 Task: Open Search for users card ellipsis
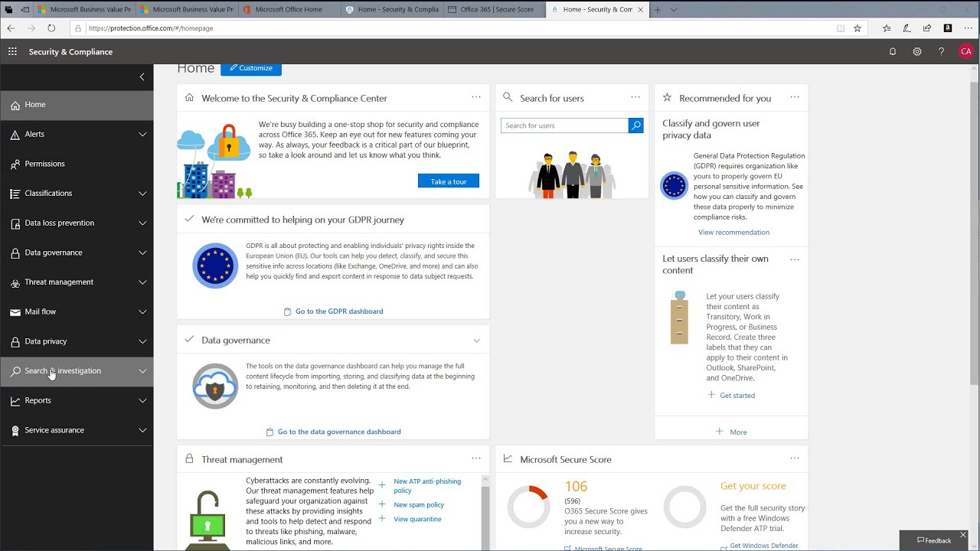tap(635, 97)
